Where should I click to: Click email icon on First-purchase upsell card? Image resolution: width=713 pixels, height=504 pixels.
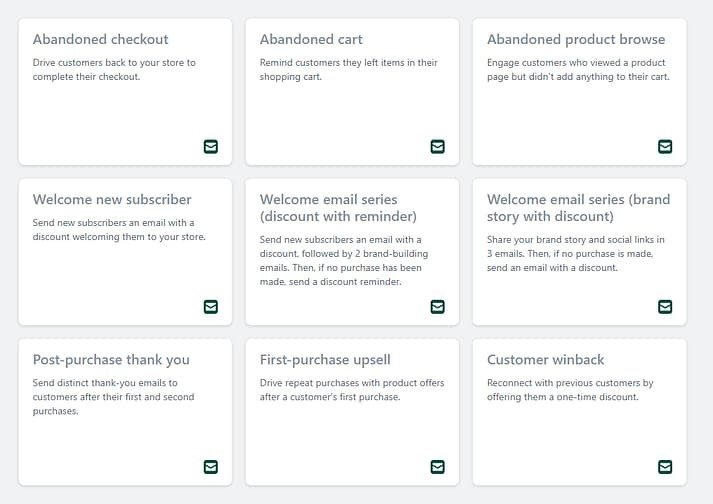[437, 467]
